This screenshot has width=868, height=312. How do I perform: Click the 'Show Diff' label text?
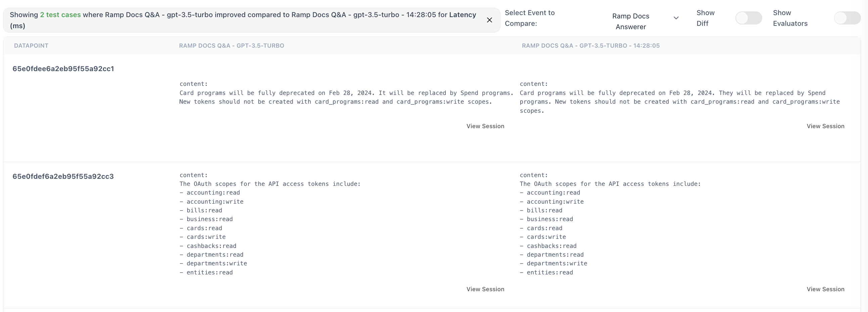(706, 18)
